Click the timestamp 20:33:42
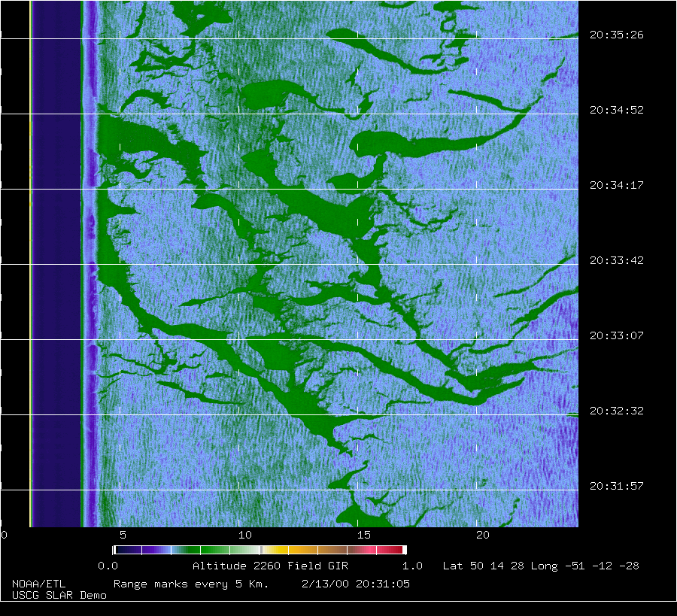Screen dimensions: 677x616 tap(616, 260)
